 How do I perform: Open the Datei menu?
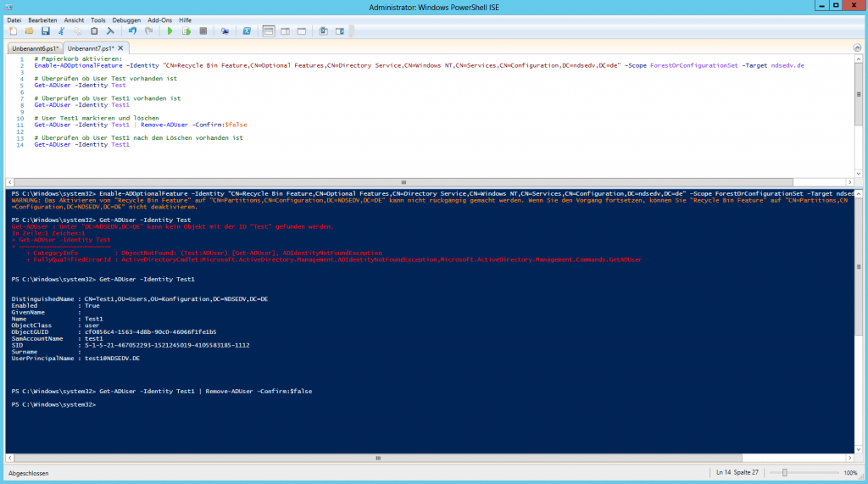point(14,19)
